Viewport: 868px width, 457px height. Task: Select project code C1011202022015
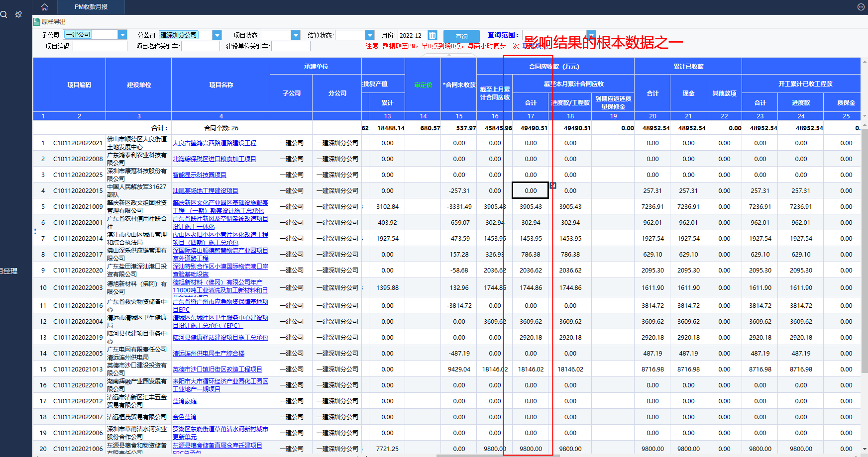78,190
